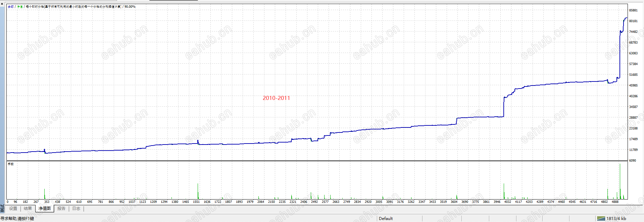Click the 1813/4 kb traffic indicator

point(616,219)
